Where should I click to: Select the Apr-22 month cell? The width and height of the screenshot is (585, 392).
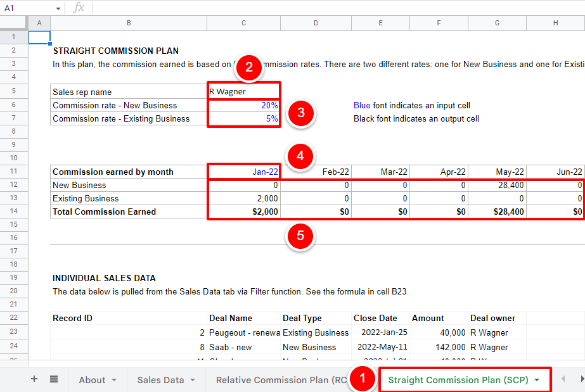(x=439, y=172)
